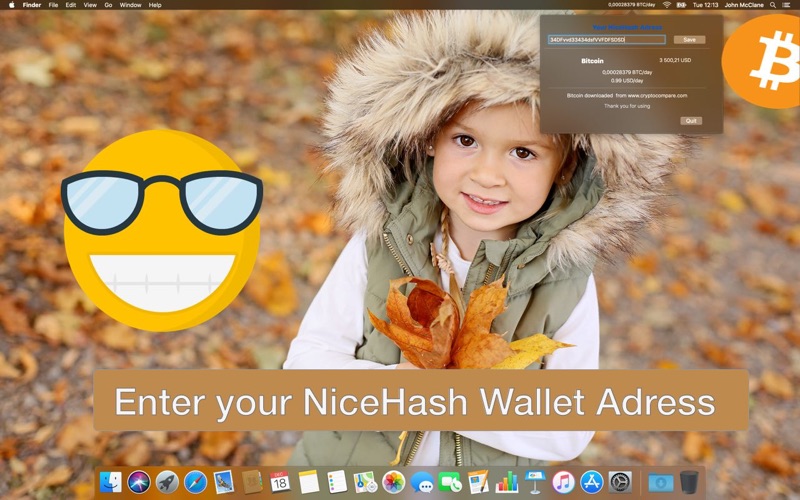Open Spotlight search magnifier in menu bar
Screen dimensions: 800x500
click(773, 5)
